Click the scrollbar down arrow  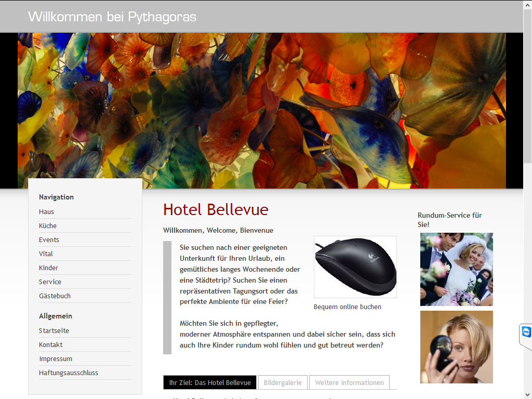coord(528,395)
